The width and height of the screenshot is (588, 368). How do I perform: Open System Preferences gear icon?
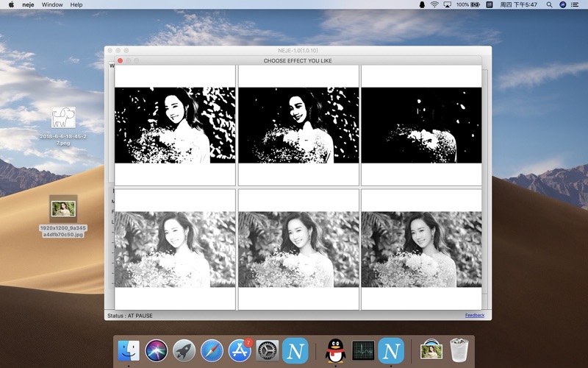click(268, 350)
